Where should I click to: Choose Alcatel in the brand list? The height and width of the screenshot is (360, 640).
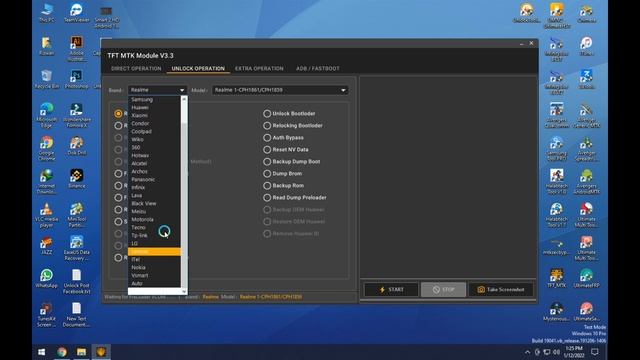154,163
